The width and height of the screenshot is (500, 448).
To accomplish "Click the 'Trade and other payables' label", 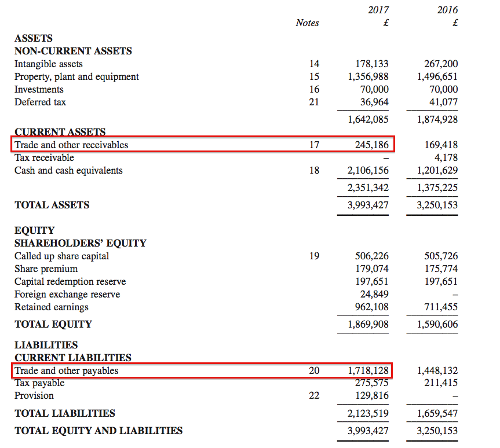I will [66, 371].
